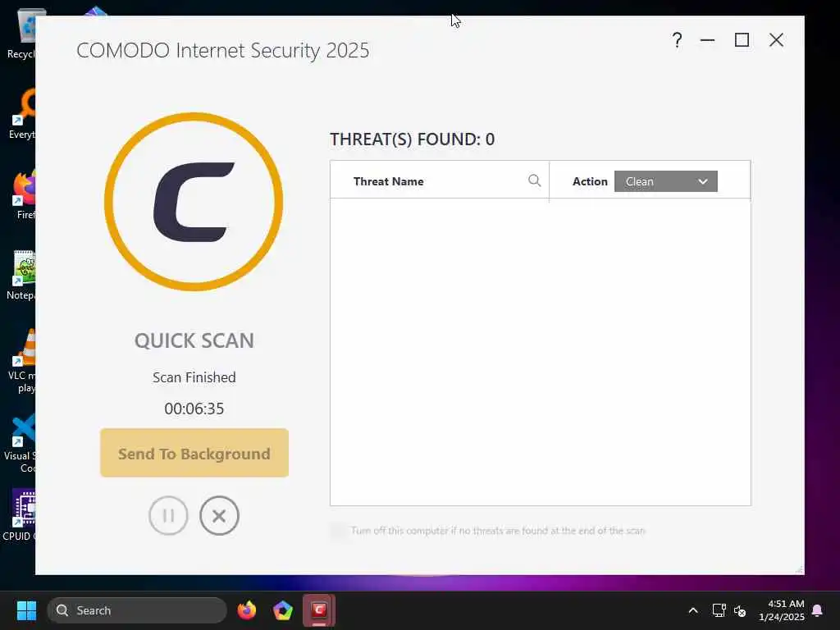840x630 pixels.
Task: Stop the scan with the X circle button
Action: tap(219, 515)
